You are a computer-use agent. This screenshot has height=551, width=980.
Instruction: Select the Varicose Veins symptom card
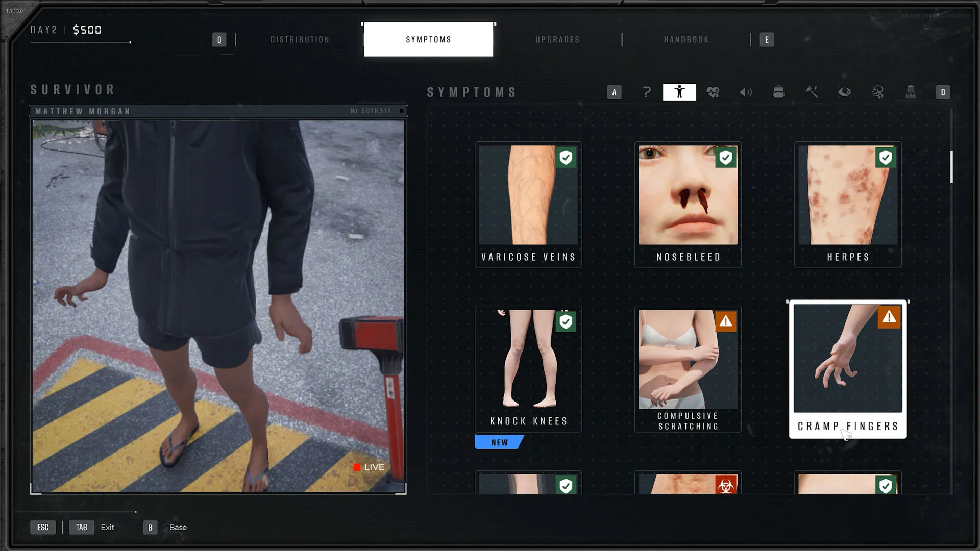528,205
